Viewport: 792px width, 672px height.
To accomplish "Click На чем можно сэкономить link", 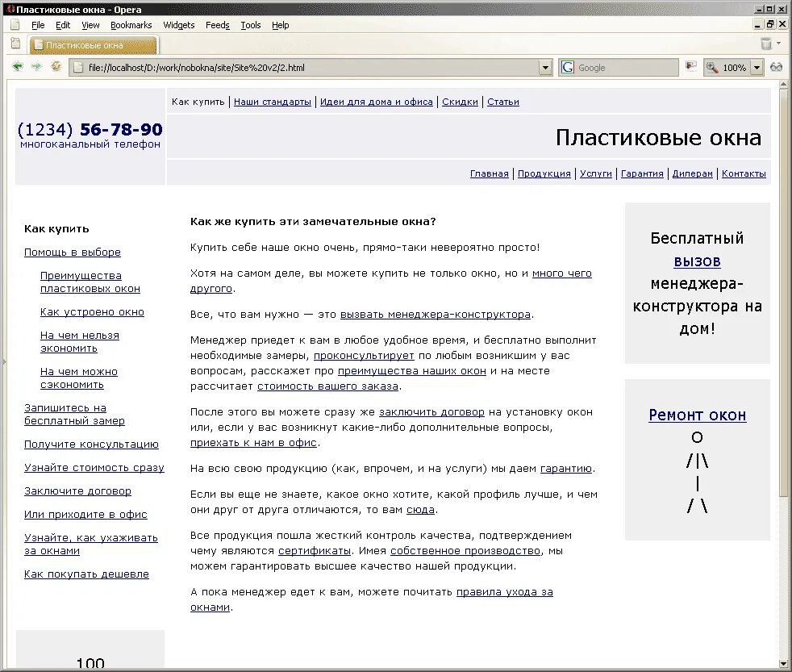I will (79, 378).
